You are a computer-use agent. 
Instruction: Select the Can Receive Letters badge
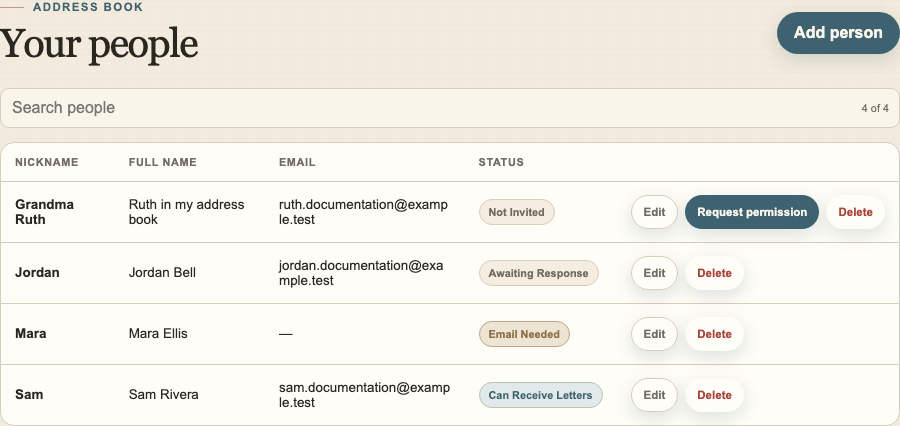[540, 395]
